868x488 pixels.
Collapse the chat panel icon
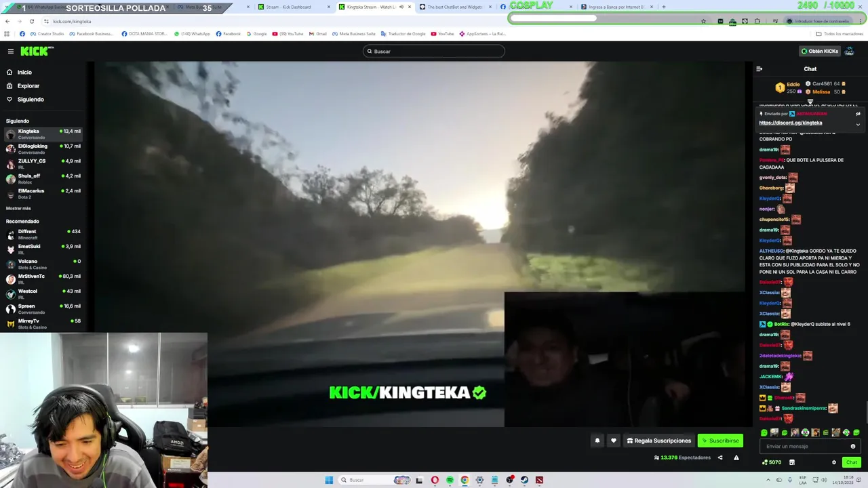pyautogui.click(x=759, y=68)
